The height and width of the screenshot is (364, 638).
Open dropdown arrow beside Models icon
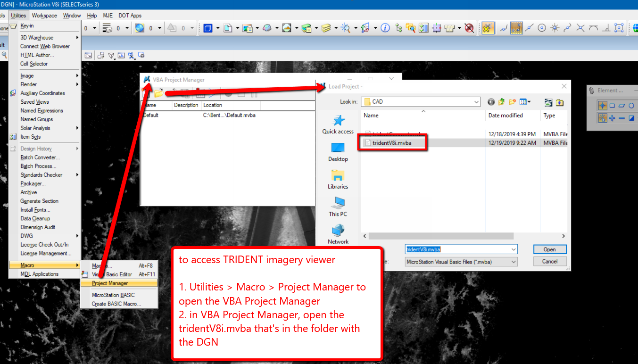[x=217, y=28]
